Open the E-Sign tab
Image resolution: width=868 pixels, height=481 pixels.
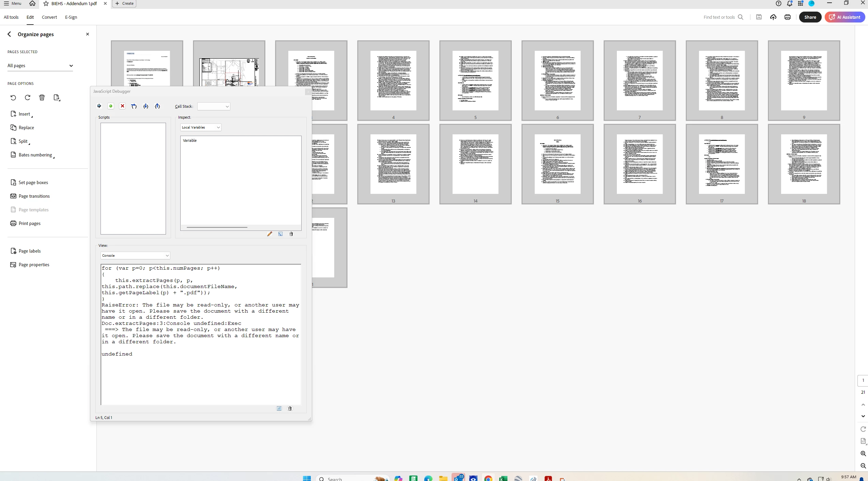tap(71, 17)
